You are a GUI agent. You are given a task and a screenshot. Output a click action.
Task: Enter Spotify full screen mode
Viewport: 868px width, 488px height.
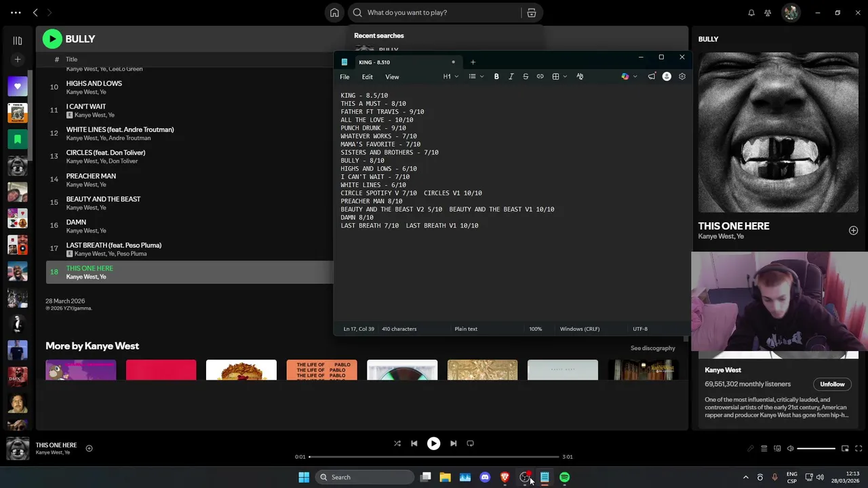tap(859, 448)
